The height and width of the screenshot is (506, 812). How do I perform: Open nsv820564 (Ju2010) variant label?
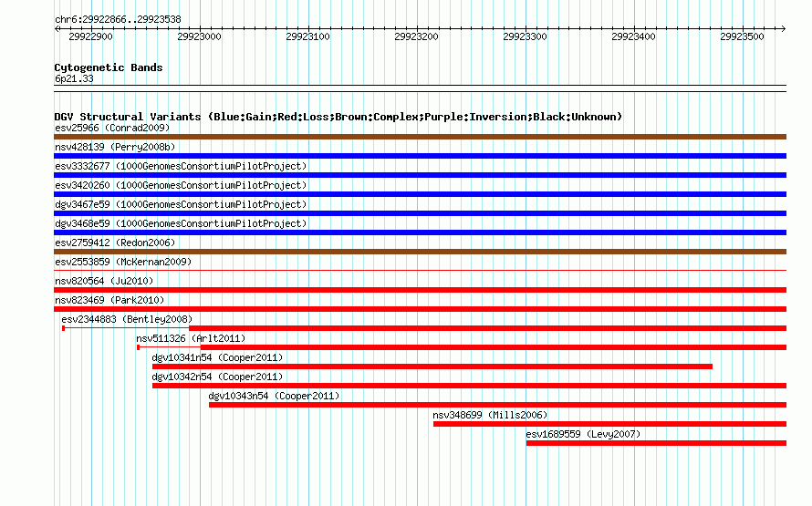(104, 281)
